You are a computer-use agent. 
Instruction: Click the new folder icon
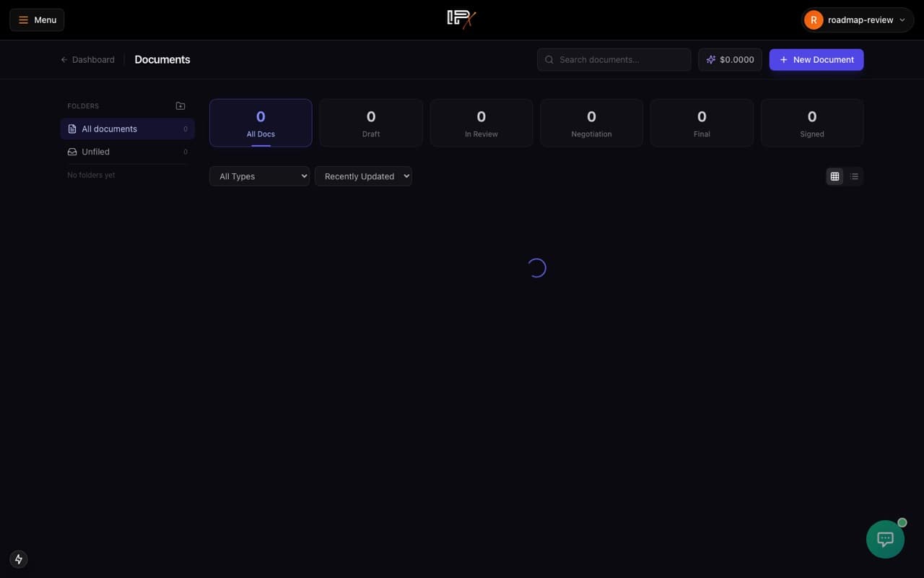click(180, 105)
